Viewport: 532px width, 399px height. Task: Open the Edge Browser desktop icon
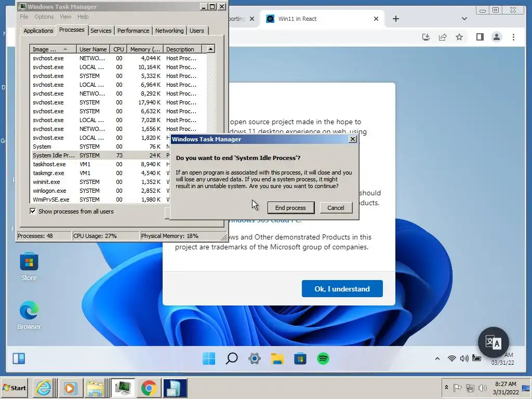point(29,315)
